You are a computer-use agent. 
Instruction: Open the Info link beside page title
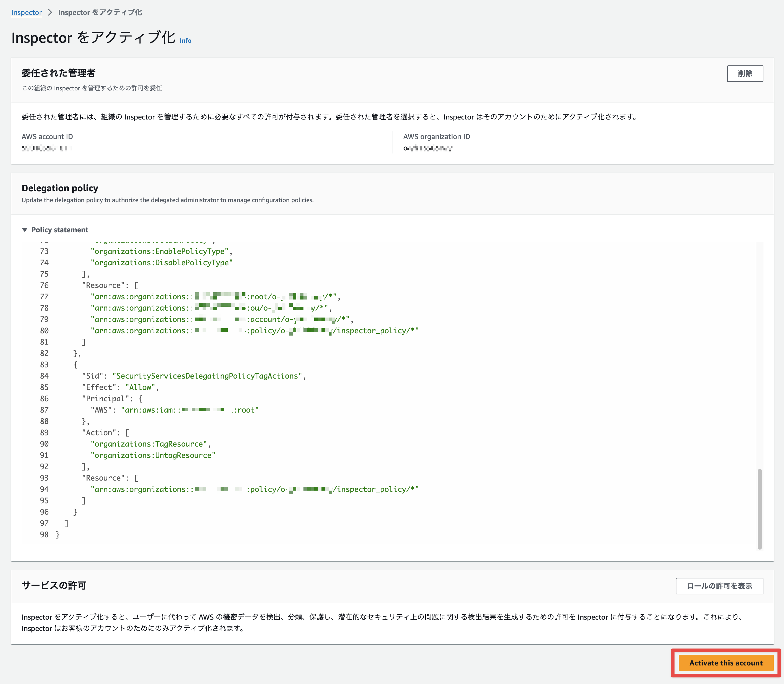pos(185,40)
